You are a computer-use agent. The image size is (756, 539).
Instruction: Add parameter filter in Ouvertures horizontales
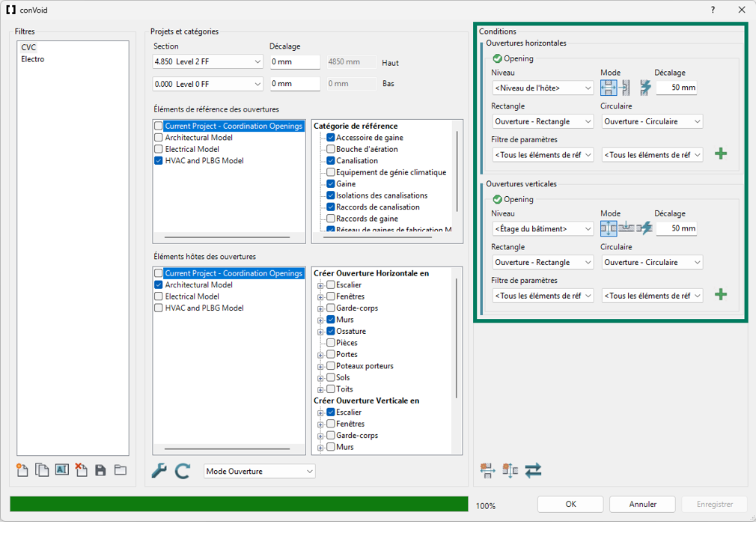[721, 154]
